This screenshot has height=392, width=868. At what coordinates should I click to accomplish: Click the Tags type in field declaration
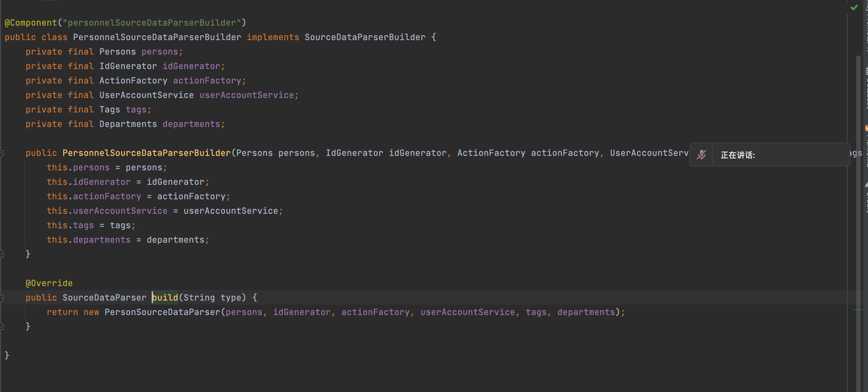click(110, 110)
